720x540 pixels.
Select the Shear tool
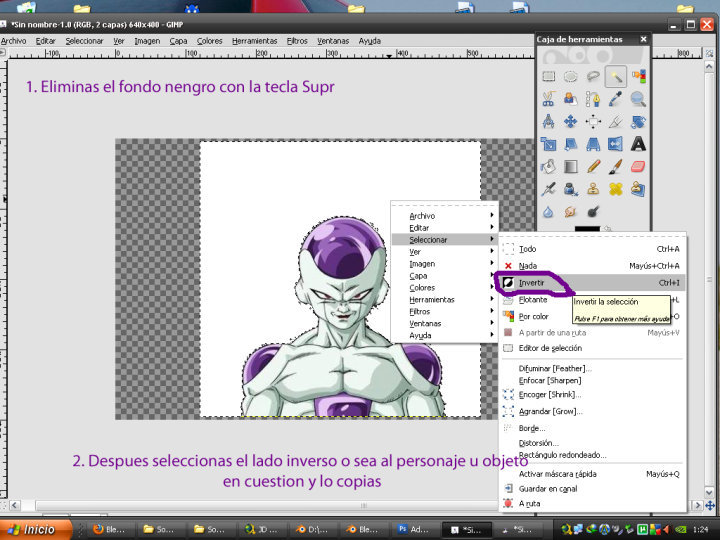[x=571, y=144]
